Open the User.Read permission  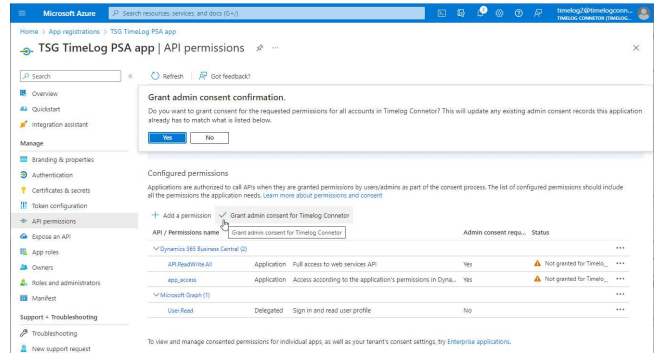tap(180, 311)
